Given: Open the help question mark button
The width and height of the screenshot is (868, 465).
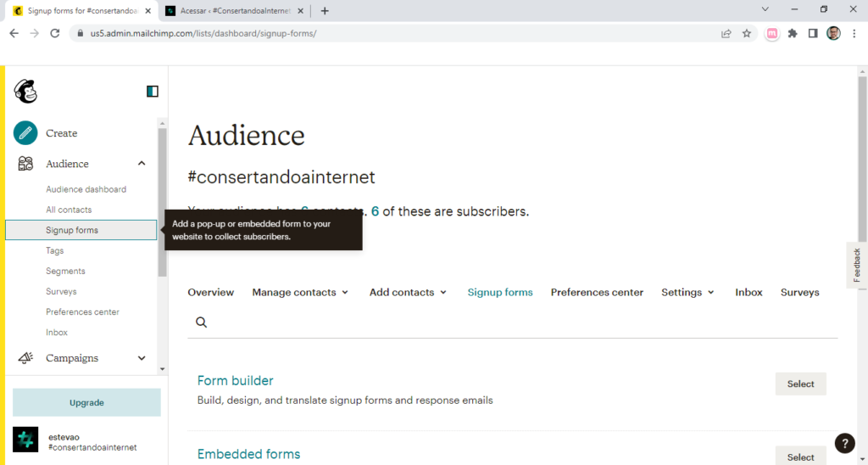Looking at the screenshot, I should 845,443.
